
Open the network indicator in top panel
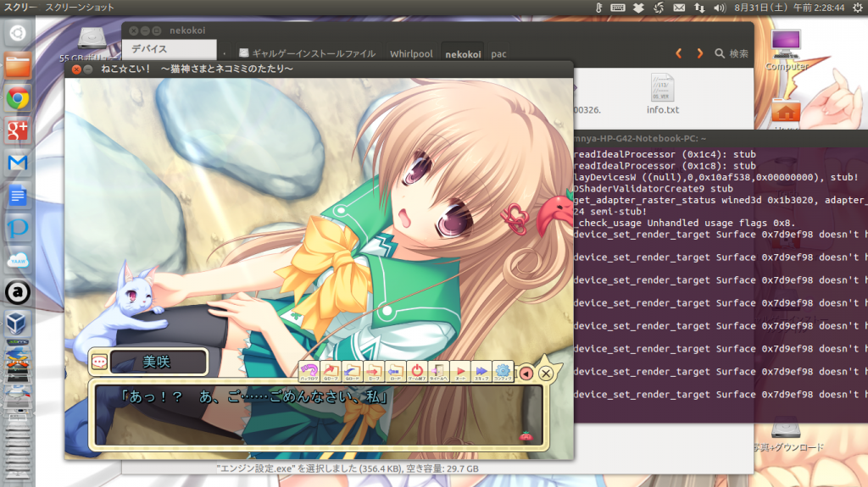tap(699, 8)
